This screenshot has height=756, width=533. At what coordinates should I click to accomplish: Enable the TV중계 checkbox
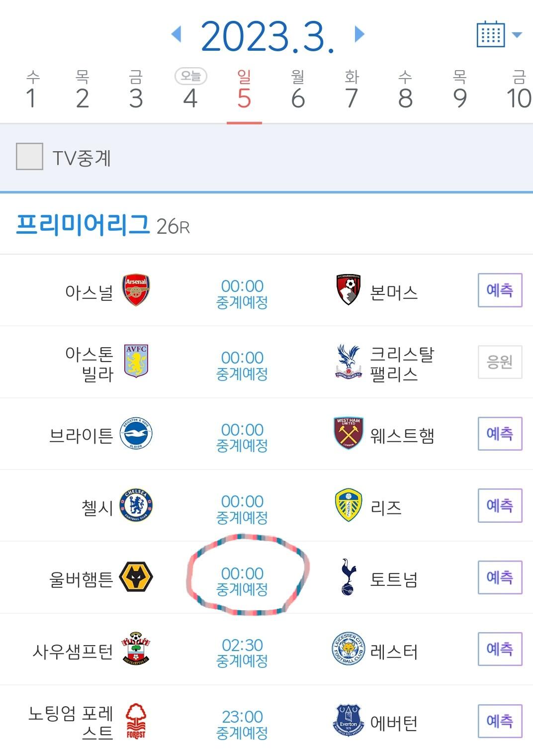29,157
